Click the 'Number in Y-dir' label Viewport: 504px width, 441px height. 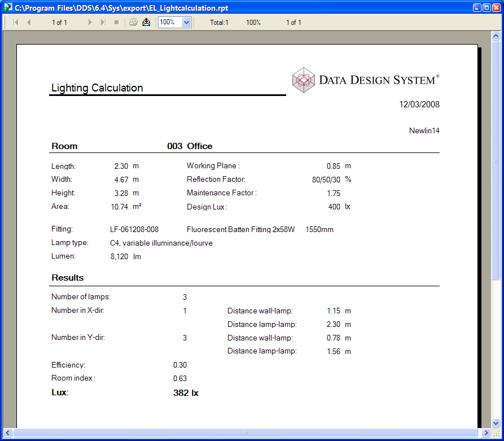(x=78, y=337)
